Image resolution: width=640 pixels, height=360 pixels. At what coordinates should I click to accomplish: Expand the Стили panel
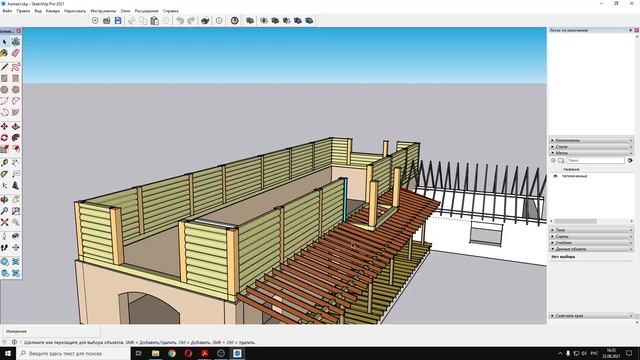591,146
